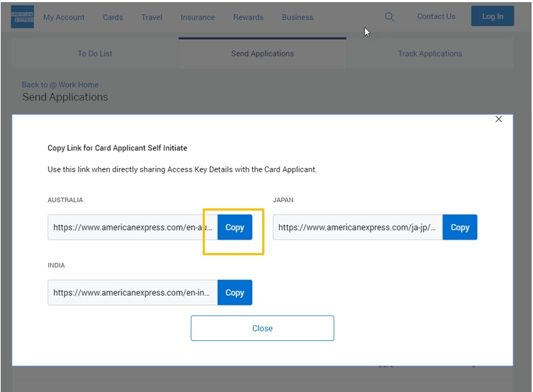Open the Business navigation item

tap(297, 18)
